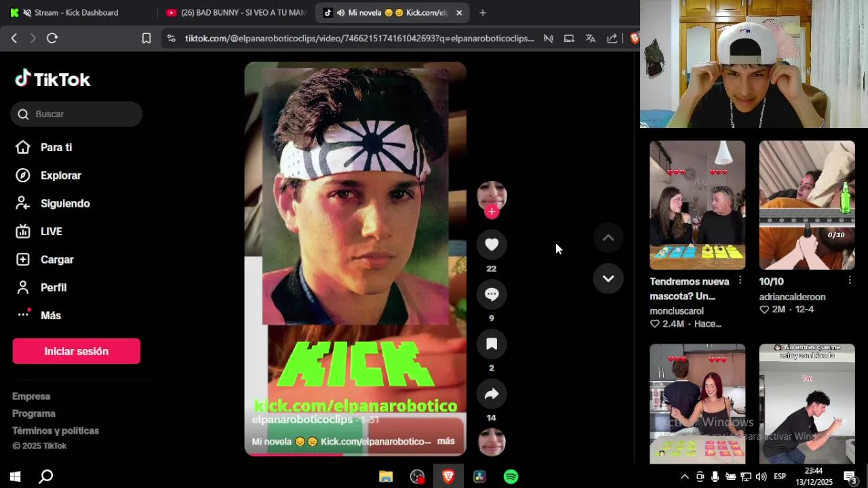Reload the current page
The height and width of the screenshot is (488, 868).
(52, 39)
